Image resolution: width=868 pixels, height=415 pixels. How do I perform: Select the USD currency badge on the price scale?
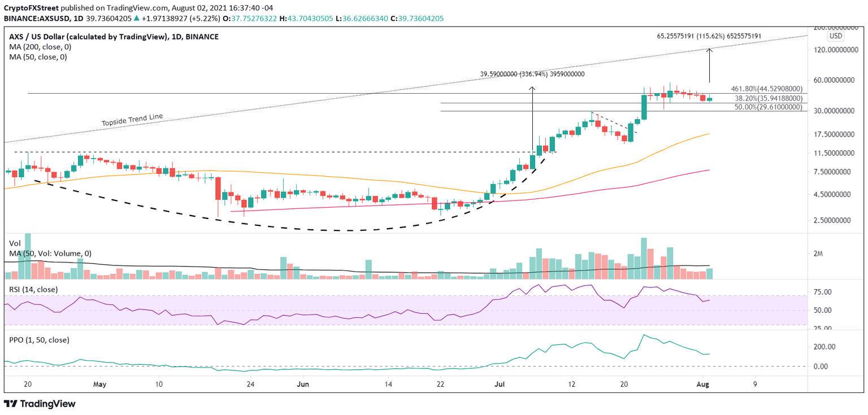pos(835,36)
